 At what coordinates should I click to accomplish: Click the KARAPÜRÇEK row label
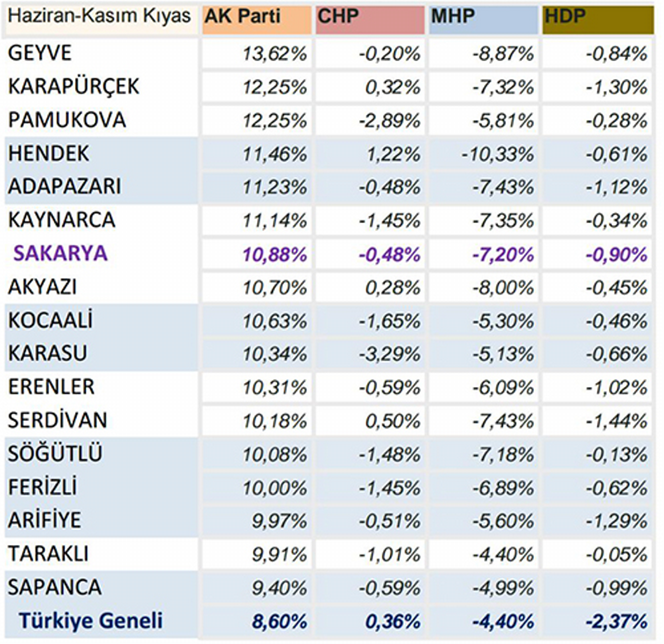coord(74,87)
